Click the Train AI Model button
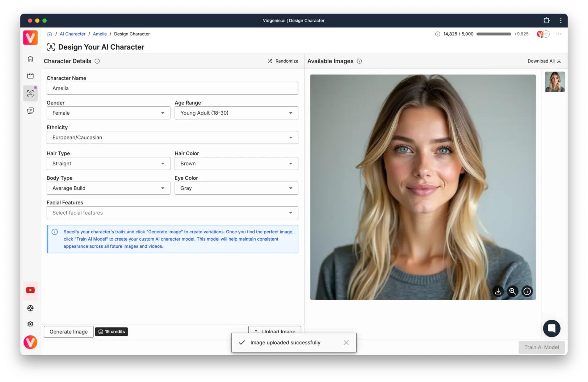The image size is (588, 382). (x=542, y=347)
